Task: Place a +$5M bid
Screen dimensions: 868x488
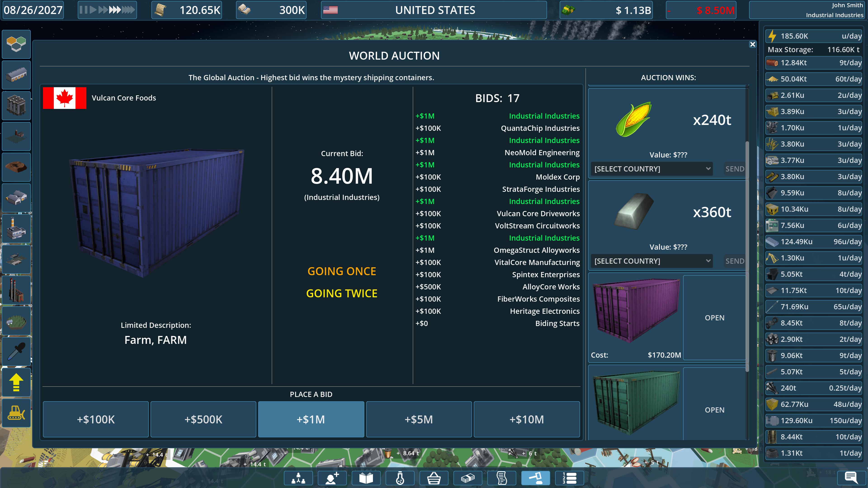Action: tap(418, 419)
